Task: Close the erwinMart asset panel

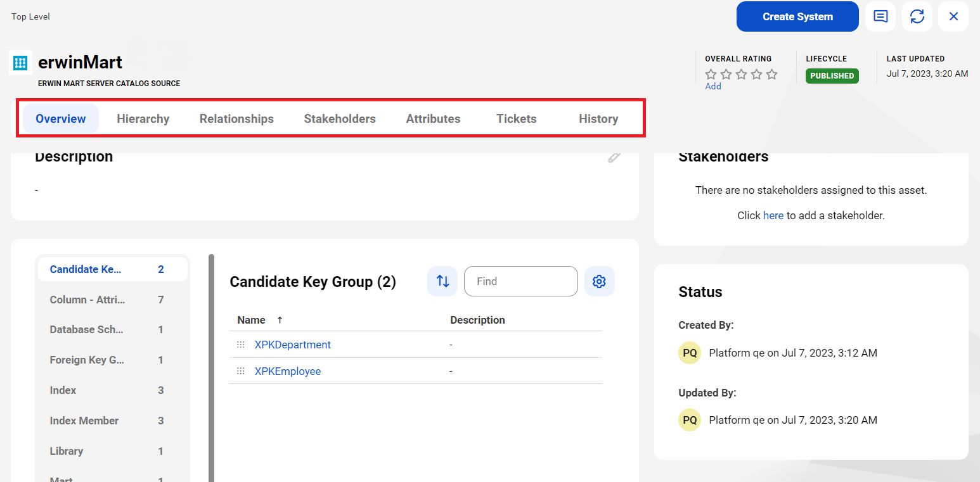Action: pos(953,16)
